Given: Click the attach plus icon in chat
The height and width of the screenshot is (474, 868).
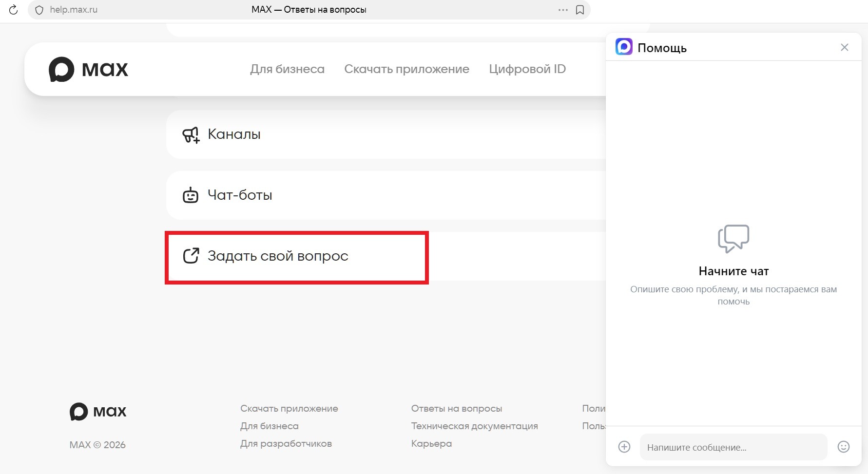Looking at the screenshot, I should (x=624, y=447).
